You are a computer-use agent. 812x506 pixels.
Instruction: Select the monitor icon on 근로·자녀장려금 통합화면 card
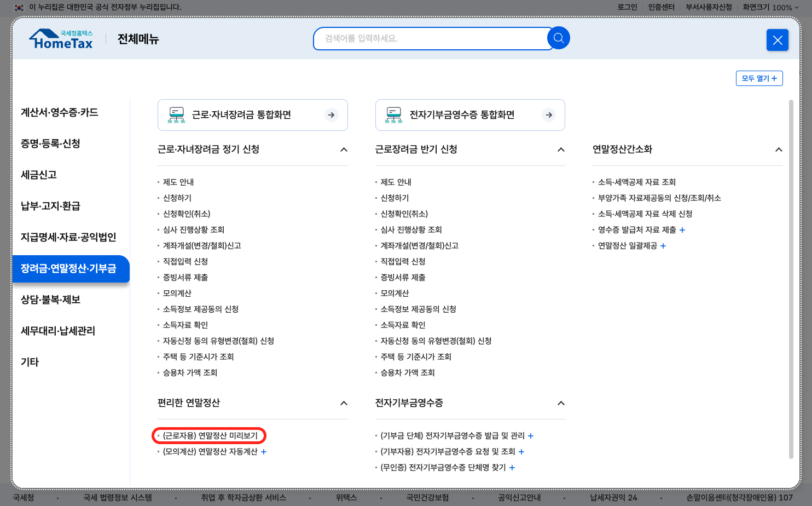177,114
